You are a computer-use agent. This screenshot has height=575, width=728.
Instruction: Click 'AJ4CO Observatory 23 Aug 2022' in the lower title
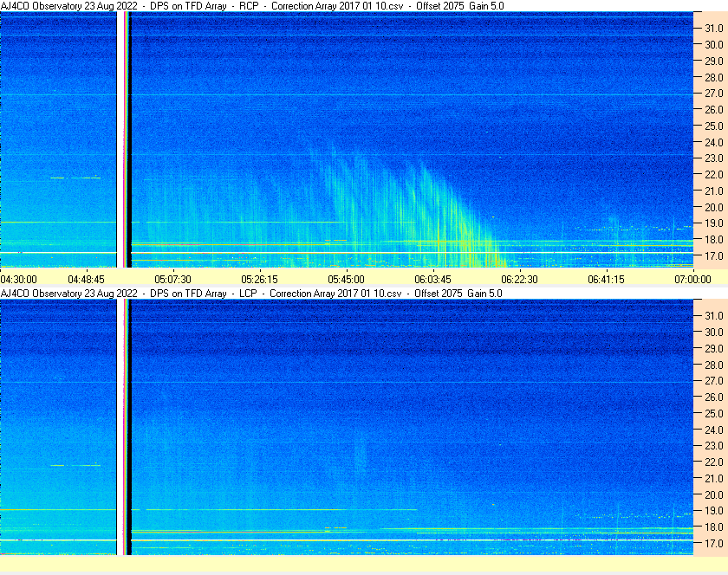pos(68,294)
